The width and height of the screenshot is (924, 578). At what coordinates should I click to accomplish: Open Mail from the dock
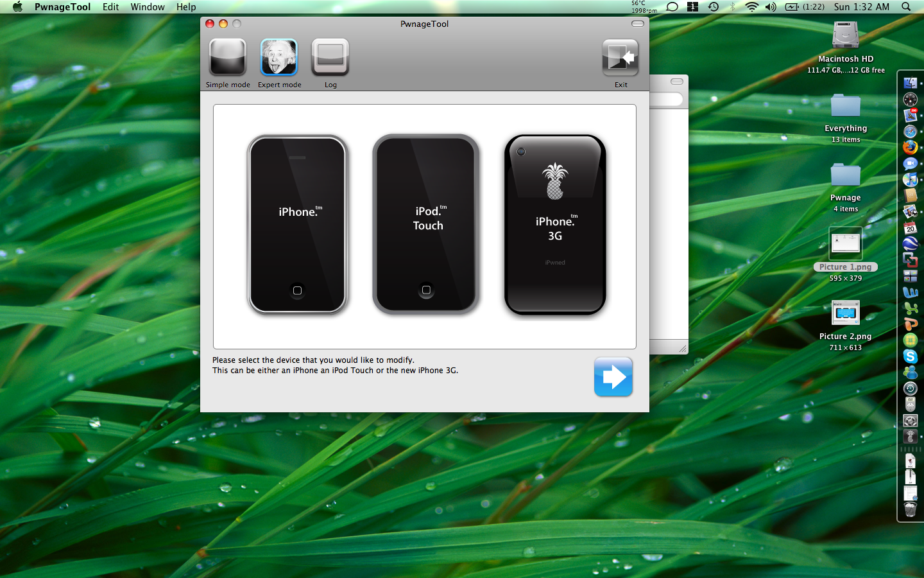tap(911, 115)
